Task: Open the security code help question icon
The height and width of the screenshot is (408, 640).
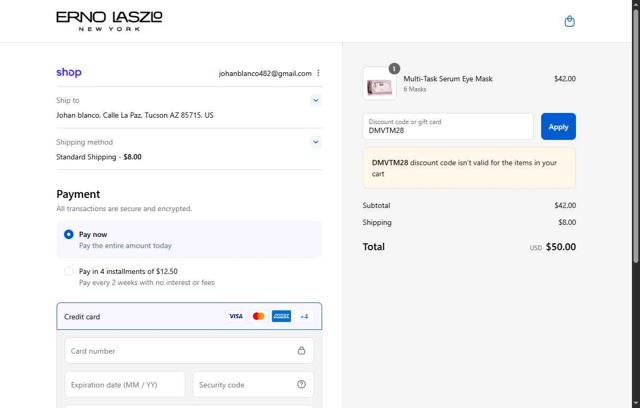Action: pos(301,384)
